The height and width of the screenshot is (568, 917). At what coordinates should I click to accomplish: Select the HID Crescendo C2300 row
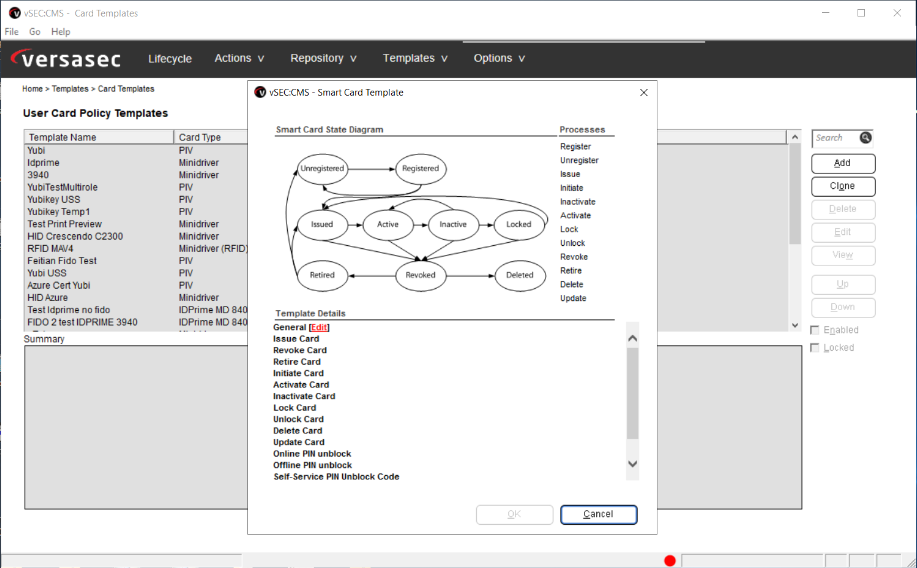click(136, 236)
